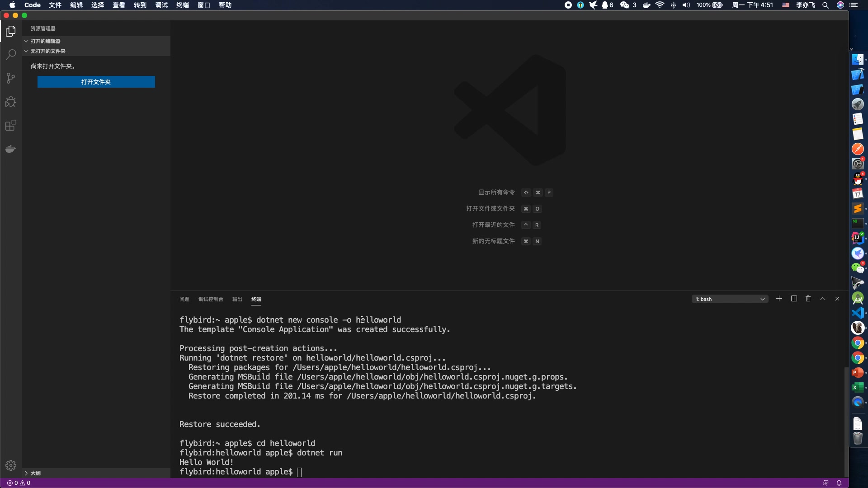Open the 窗口 menu
Screen dimensions: 868x488
pyautogui.click(x=204, y=5)
